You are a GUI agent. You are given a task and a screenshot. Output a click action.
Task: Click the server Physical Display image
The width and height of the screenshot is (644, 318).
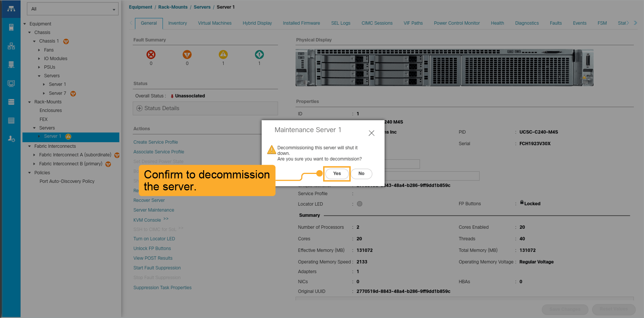tap(444, 68)
